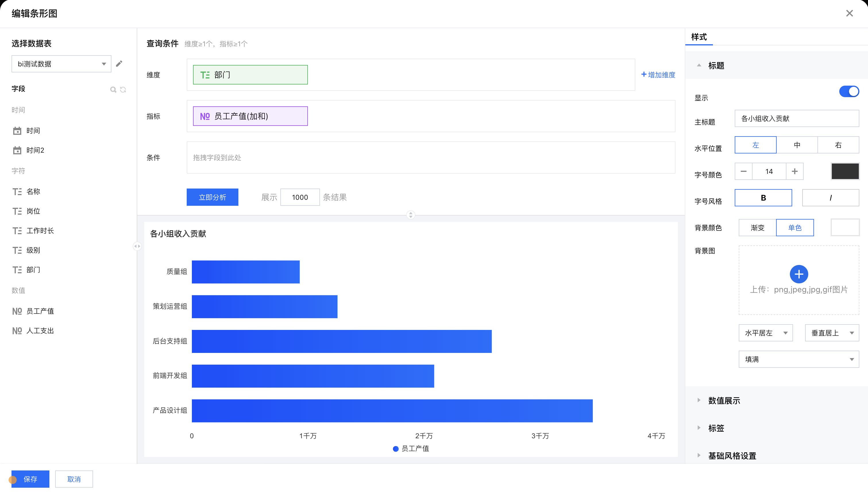Switch to the 样式 tab
The width and height of the screenshot is (868, 492).
(x=699, y=37)
